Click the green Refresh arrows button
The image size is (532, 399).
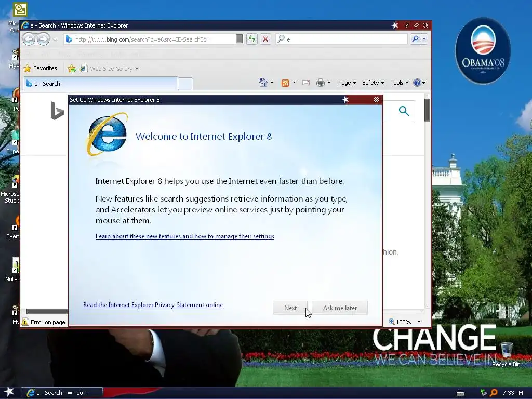[x=252, y=39]
